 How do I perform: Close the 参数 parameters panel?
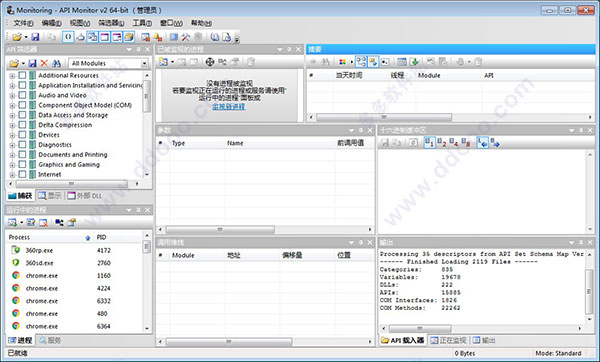370,130
